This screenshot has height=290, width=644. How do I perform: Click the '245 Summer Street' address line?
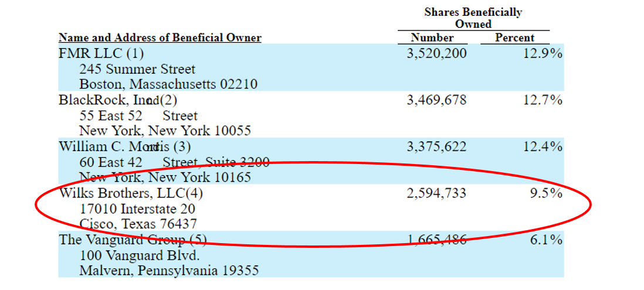138,69
